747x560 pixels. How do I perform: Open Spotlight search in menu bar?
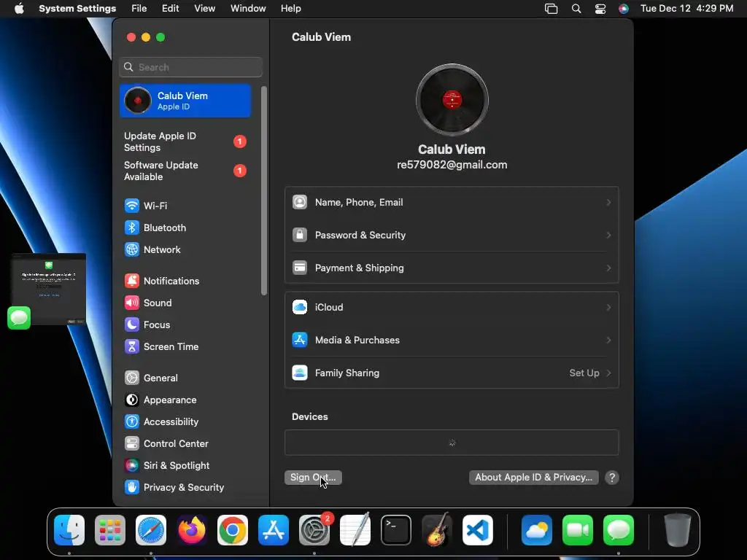click(576, 9)
